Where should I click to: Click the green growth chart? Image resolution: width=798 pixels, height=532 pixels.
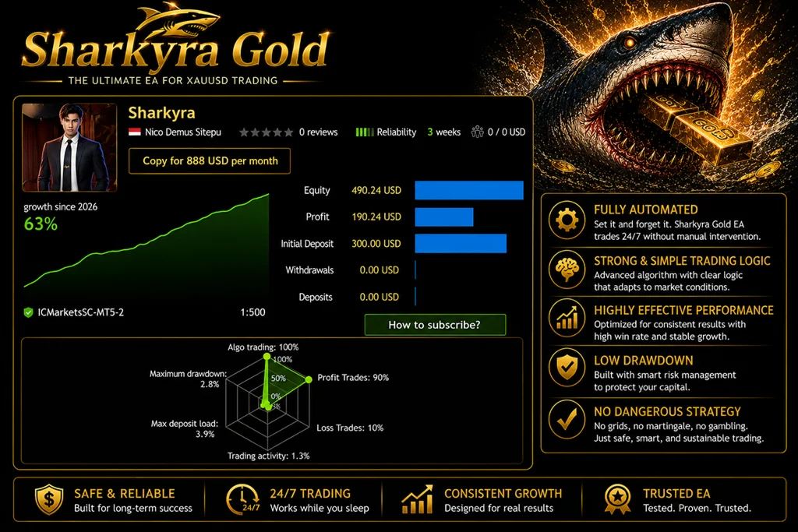pyautogui.click(x=147, y=244)
